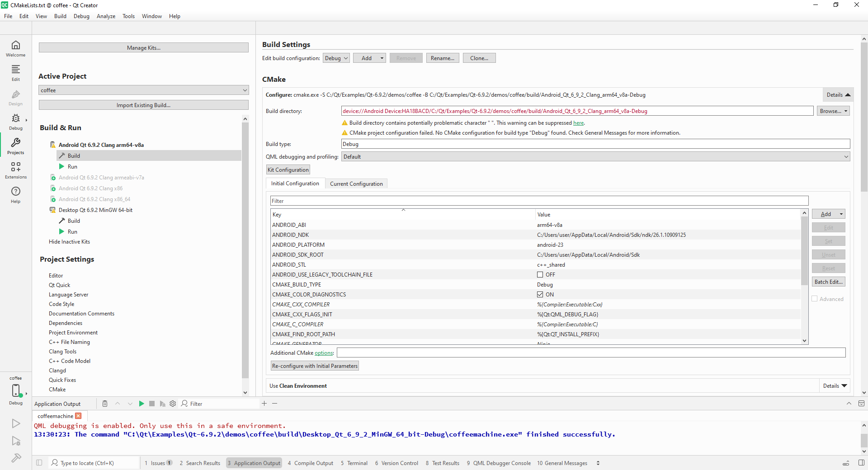
Task: Select Run under Desktop Qt 6.9.2 MinGW 64-bit
Action: pos(72,232)
